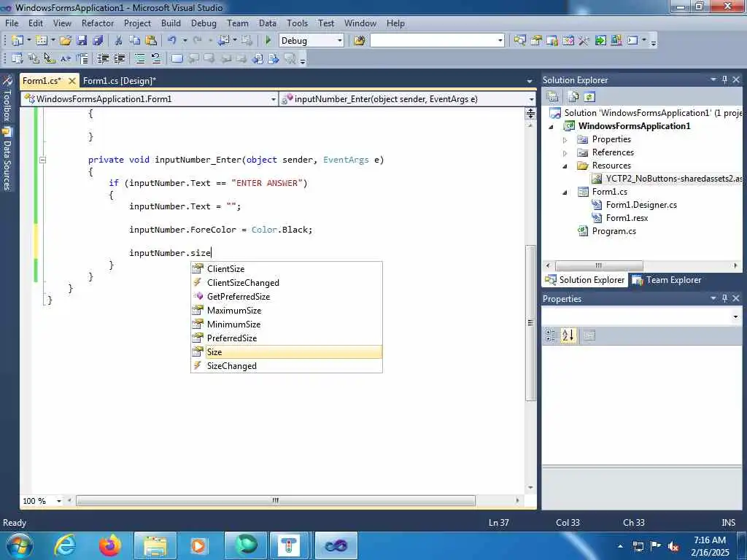Image resolution: width=747 pixels, height=560 pixels.
Task: Click the Solution Explorer horizontal scrollbar
Action: (x=599, y=265)
